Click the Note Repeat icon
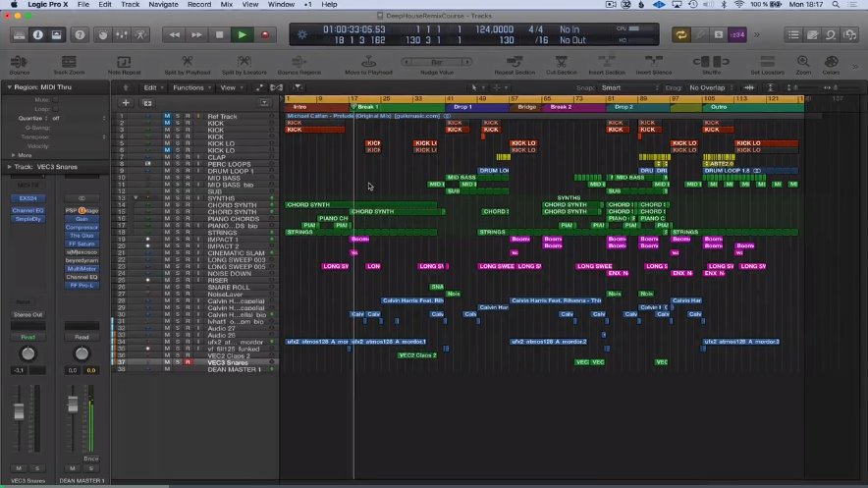This screenshot has height=488, width=868. pyautogui.click(x=124, y=62)
